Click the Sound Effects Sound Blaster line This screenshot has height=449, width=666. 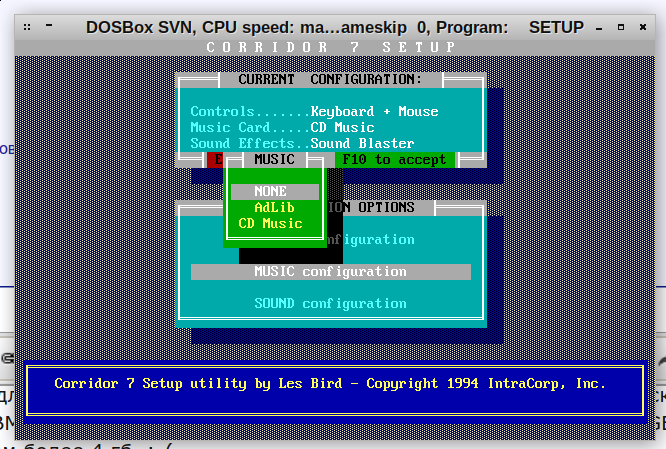302,144
